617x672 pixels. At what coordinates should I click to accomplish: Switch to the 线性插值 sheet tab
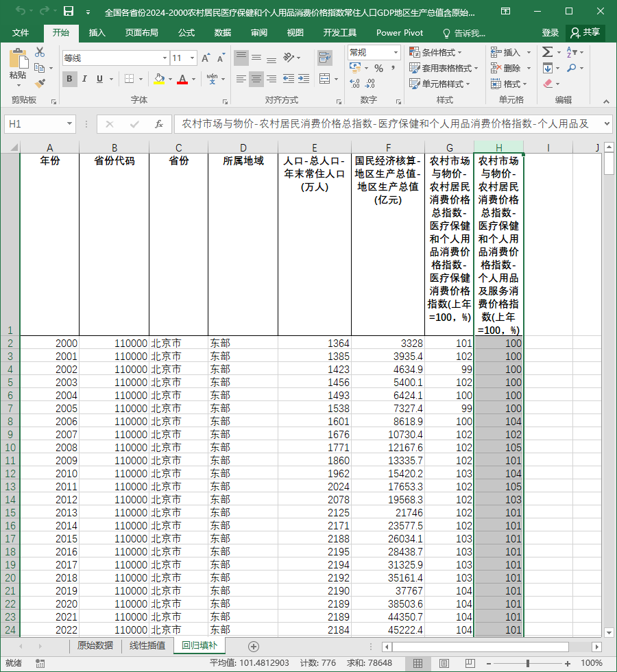[147, 645]
